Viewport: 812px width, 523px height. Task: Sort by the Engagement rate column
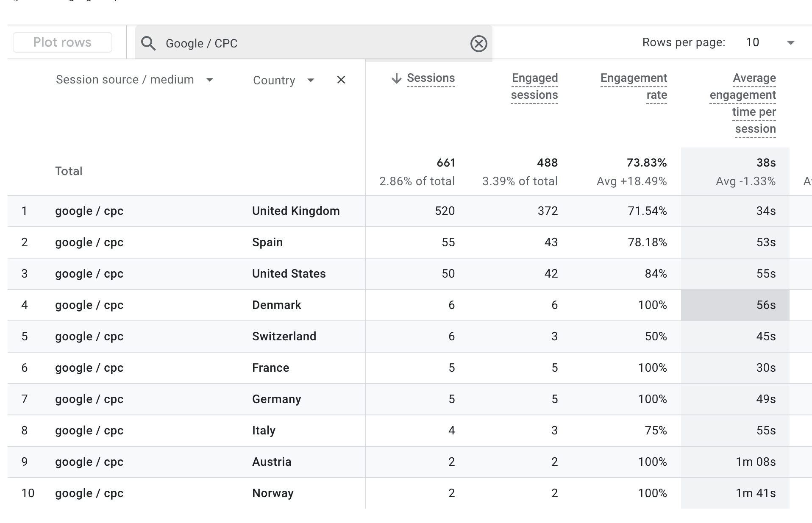pyautogui.click(x=634, y=86)
